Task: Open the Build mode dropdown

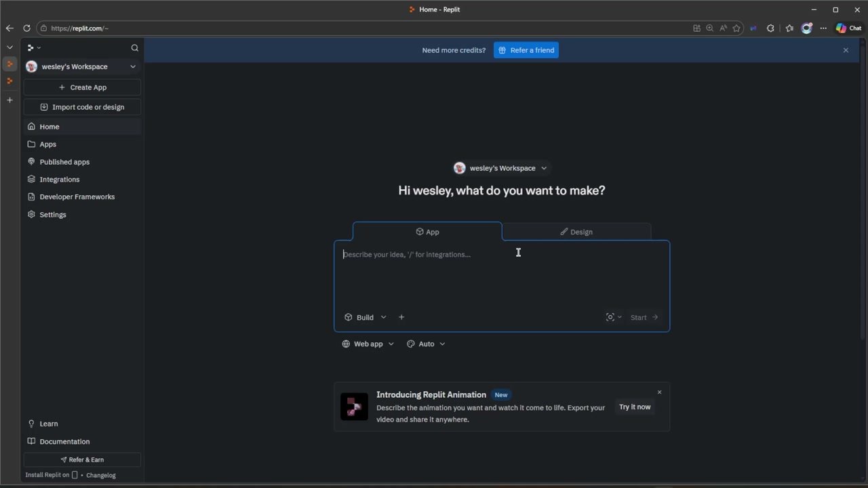Action: (x=366, y=317)
